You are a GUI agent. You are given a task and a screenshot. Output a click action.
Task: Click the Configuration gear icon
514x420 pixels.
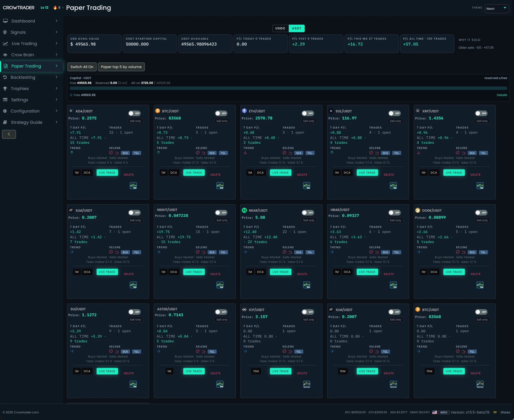point(5,111)
